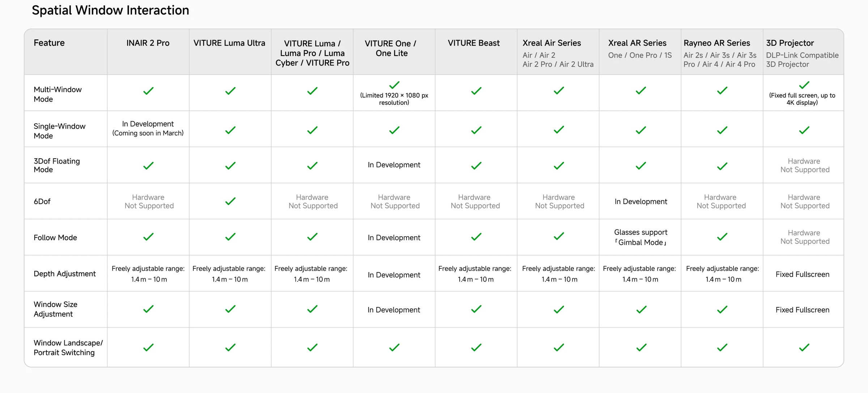The width and height of the screenshot is (868, 393).
Task: Click INAIR 2 Pro Multi-Window Mode checkmark
Action: click(148, 91)
